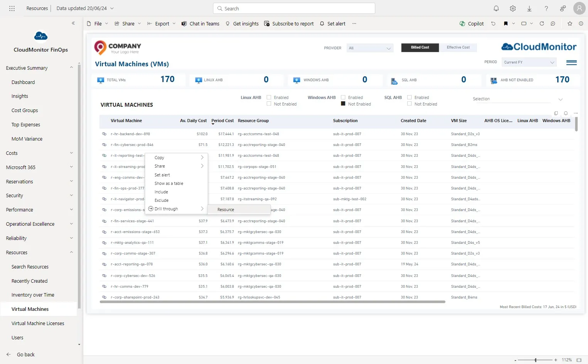Open Virtual Machine Licenses page
588x364 pixels.
[x=38, y=323]
